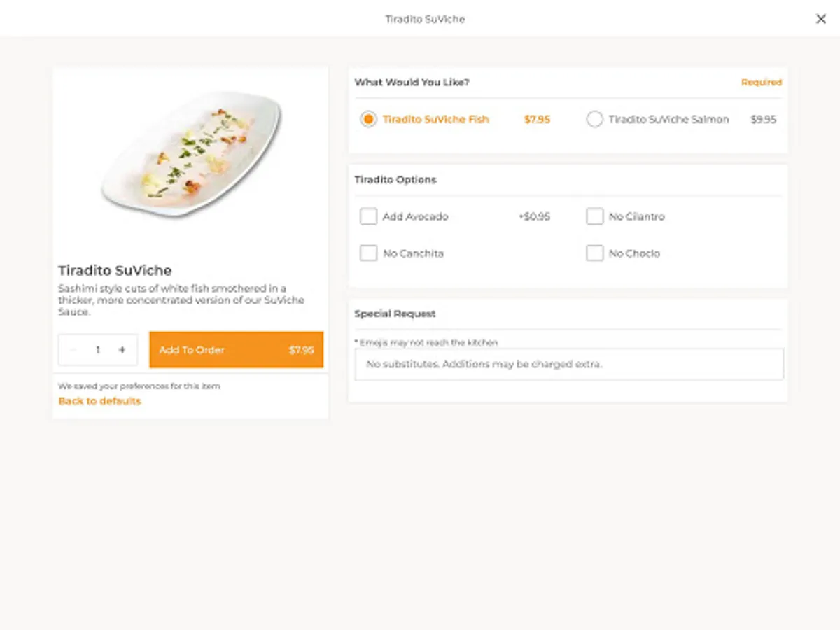Tick the No Canchita checkbox
840x630 pixels.
point(368,253)
